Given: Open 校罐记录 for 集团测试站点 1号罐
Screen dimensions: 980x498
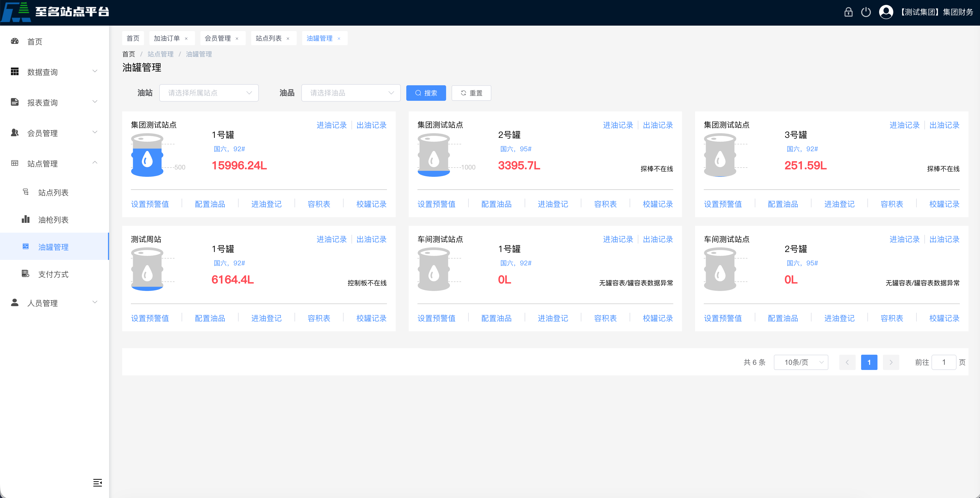Looking at the screenshot, I should click(371, 204).
